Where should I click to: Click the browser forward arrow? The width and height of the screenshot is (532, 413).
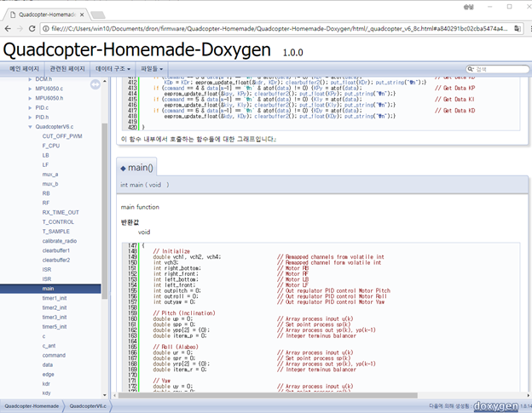(x=20, y=29)
